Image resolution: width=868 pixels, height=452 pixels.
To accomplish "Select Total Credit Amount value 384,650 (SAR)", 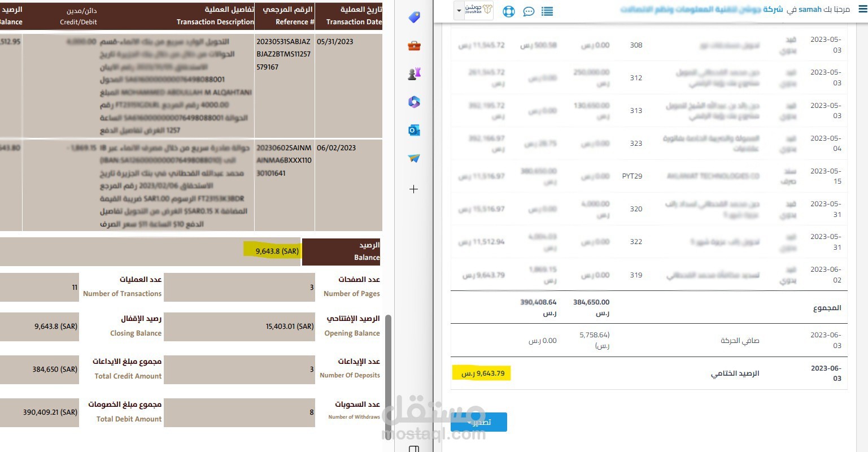I will coord(55,370).
